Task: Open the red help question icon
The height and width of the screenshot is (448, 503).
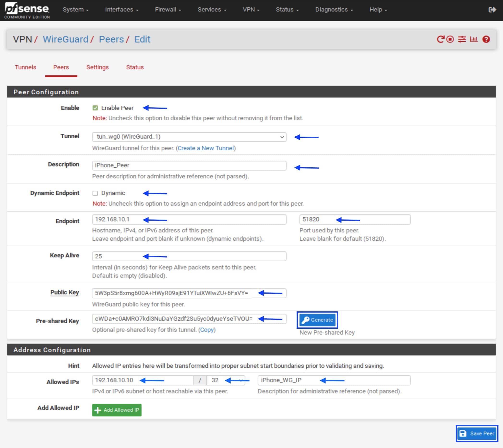Action: tap(486, 39)
